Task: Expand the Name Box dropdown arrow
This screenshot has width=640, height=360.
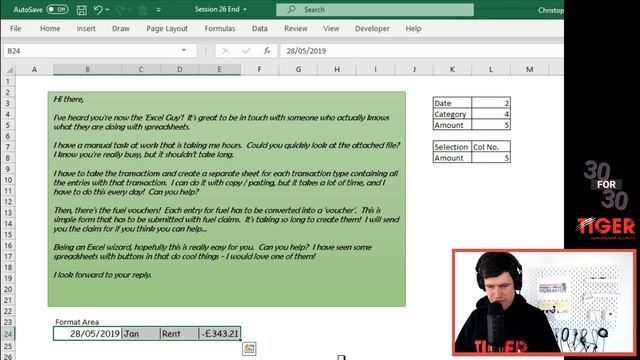Action: point(184,51)
